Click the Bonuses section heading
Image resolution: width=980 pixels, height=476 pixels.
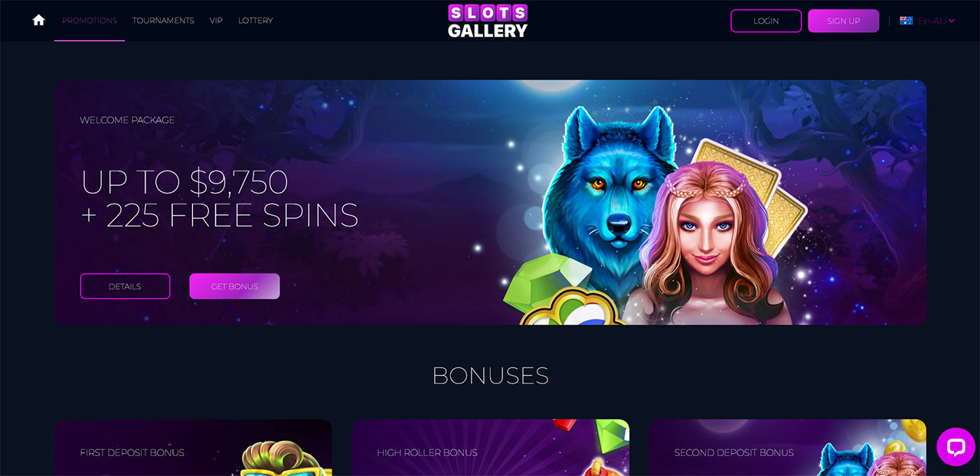491,376
